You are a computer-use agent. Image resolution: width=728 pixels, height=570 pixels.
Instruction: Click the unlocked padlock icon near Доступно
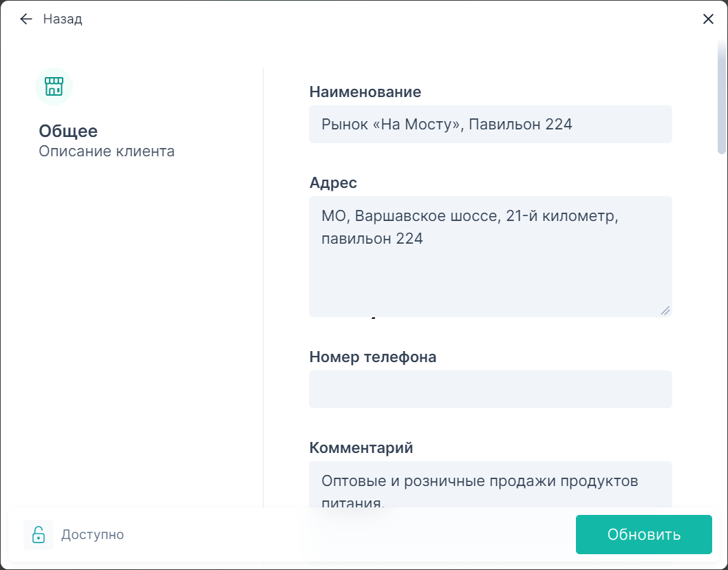(x=39, y=534)
